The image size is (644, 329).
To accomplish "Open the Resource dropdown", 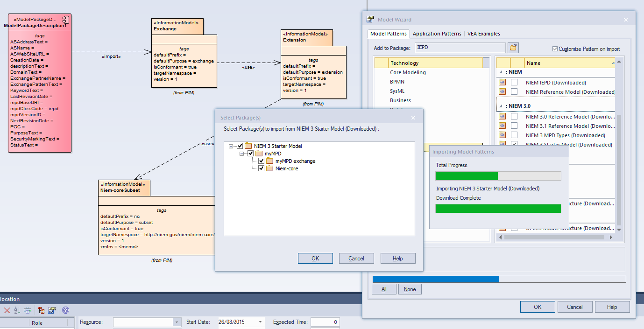I will (176, 322).
